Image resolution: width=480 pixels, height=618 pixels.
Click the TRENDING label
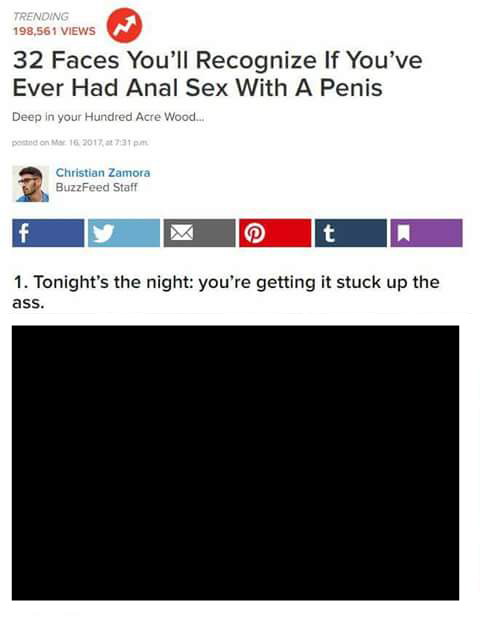(41, 17)
